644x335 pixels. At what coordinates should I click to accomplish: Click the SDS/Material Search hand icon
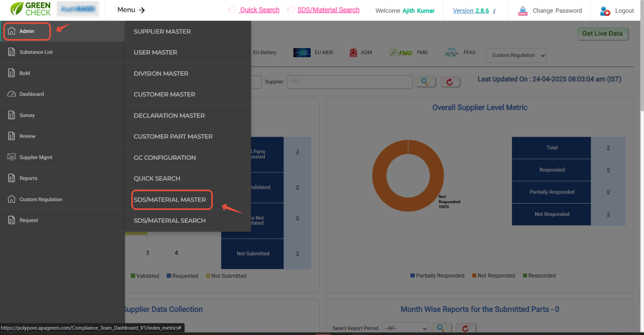click(291, 9)
